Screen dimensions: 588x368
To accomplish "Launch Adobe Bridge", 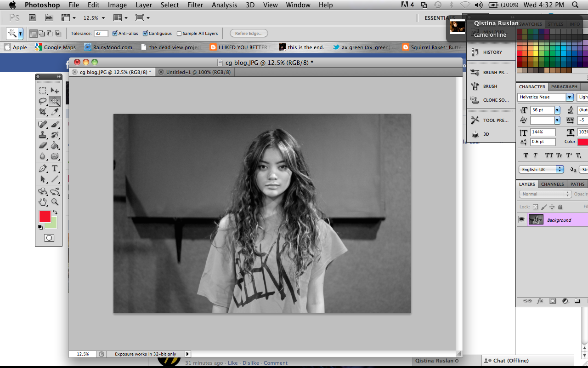I will point(33,18).
